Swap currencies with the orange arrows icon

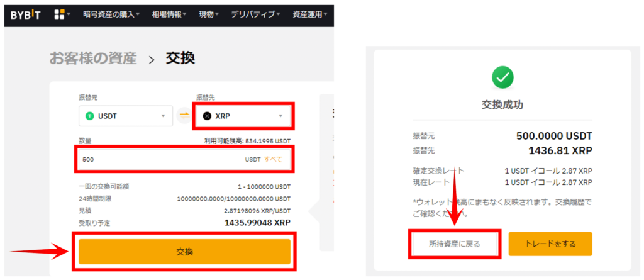point(184,116)
